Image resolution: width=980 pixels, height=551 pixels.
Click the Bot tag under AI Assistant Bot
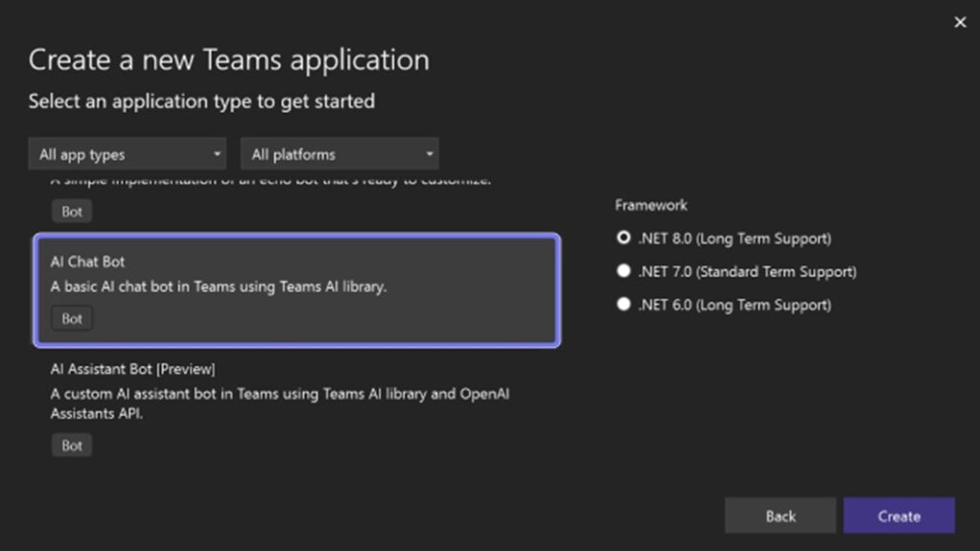point(71,445)
